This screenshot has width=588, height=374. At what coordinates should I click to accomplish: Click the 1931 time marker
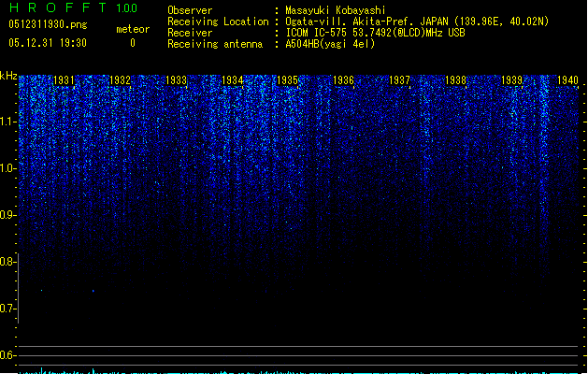pyautogui.click(x=64, y=79)
